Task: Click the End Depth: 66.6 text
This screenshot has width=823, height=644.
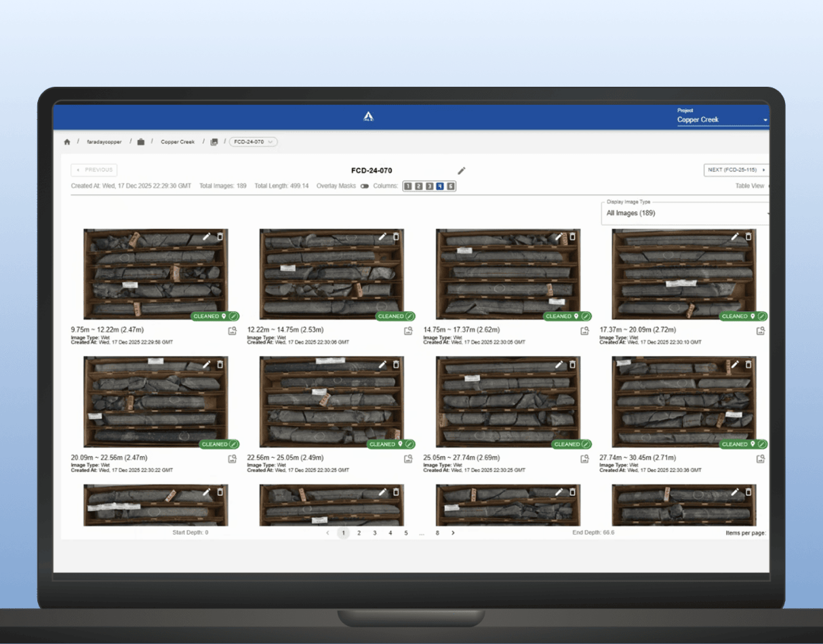Action: pyautogui.click(x=594, y=533)
